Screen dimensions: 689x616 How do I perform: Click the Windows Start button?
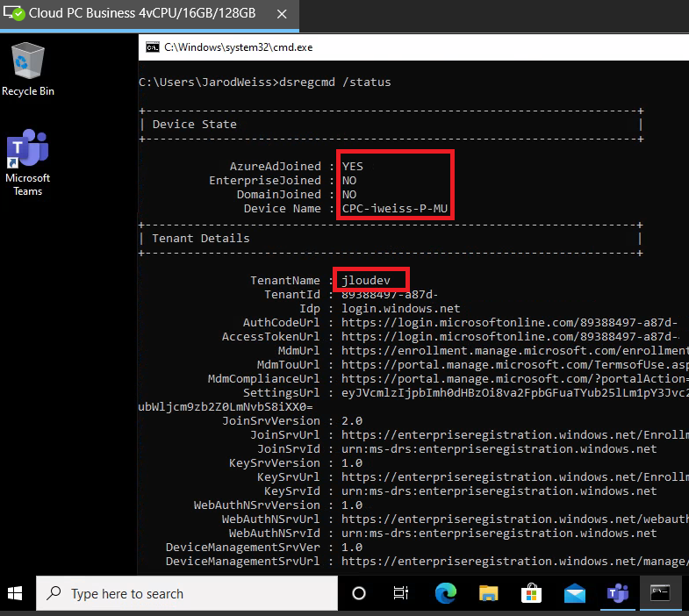tap(15, 593)
